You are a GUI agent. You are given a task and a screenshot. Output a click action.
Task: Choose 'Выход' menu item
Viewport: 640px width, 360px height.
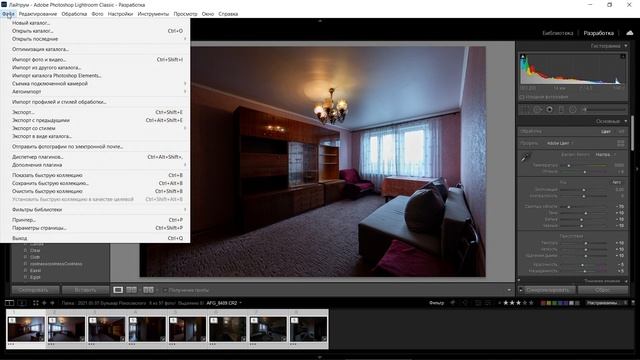point(95,238)
